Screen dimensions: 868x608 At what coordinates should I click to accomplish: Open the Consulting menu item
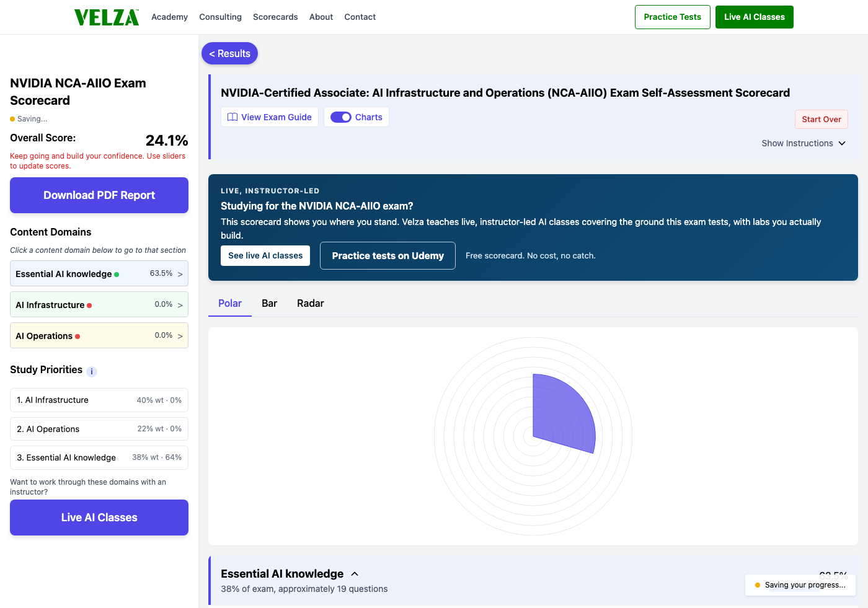click(220, 17)
